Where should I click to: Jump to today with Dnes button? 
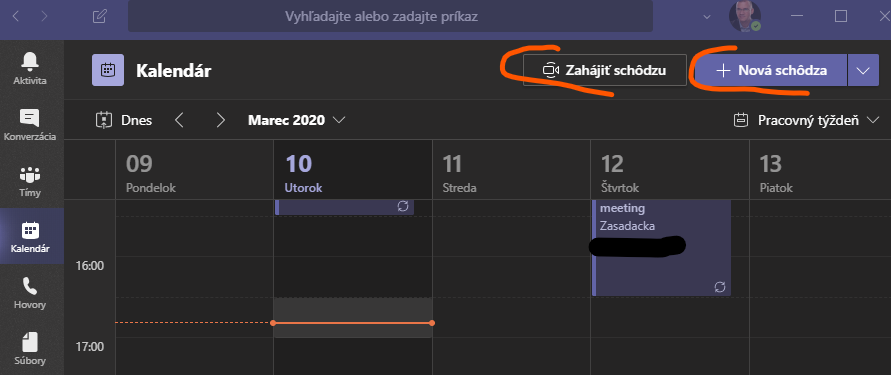(124, 120)
